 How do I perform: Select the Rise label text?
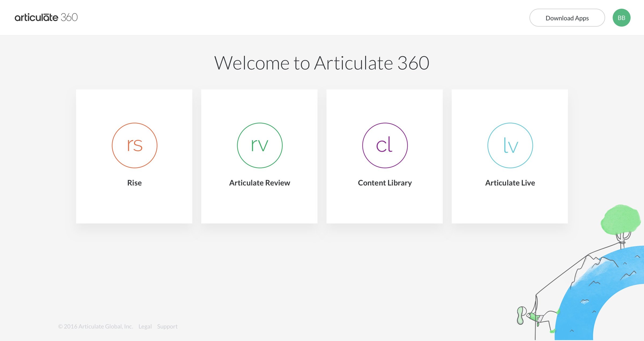coord(134,183)
